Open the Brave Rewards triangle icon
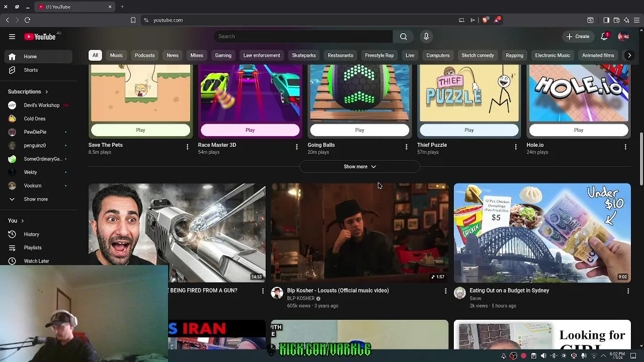 tap(497, 20)
